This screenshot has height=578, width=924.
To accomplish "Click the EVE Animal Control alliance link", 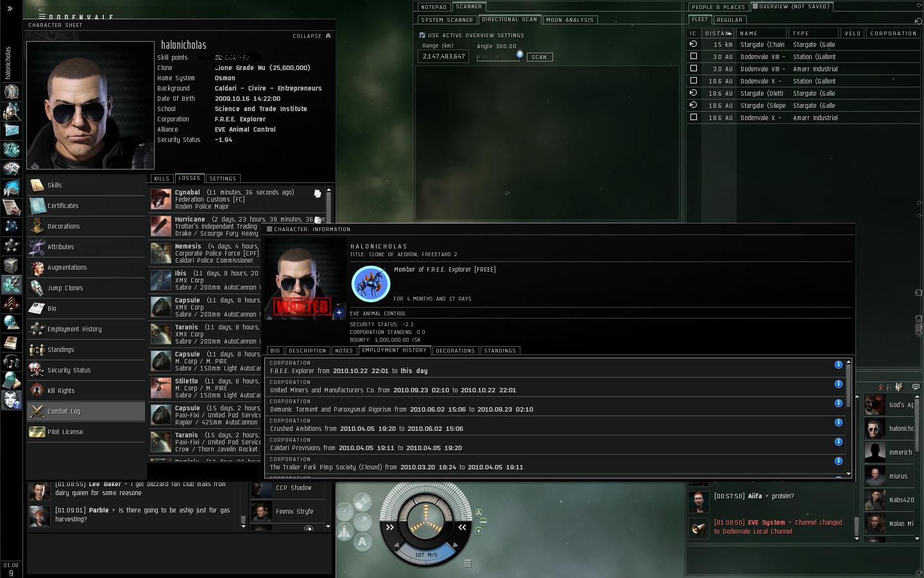I will (378, 313).
